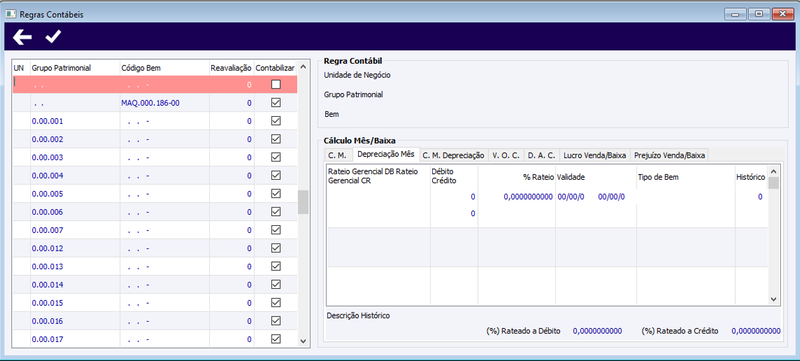Open the Lucro Venda/Baixa tab
The width and height of the screenshot is (800, 361).
pyautogui.click(x=595, y=156)
